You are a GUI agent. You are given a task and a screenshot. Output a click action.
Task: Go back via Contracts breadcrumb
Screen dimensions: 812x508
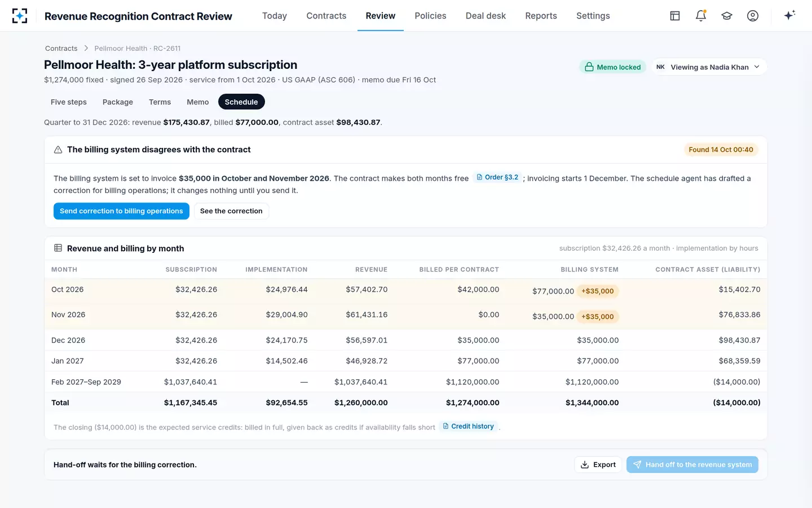61,49
